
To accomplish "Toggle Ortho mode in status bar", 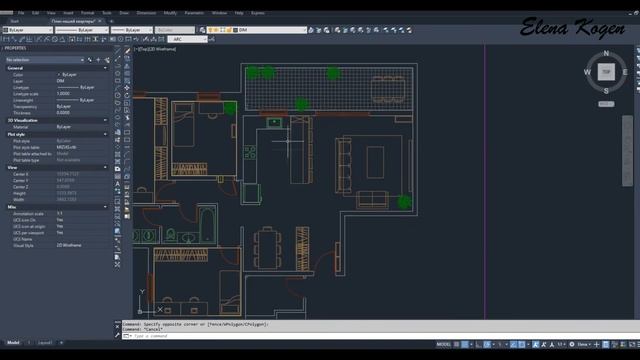I will pyautogui.click(x=479, y=344).
